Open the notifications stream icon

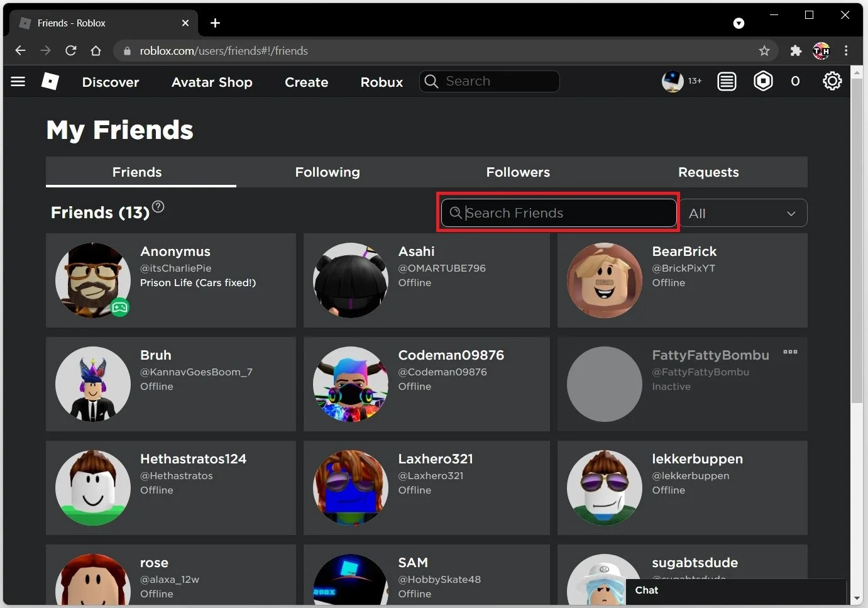click(x=727, y=81)
